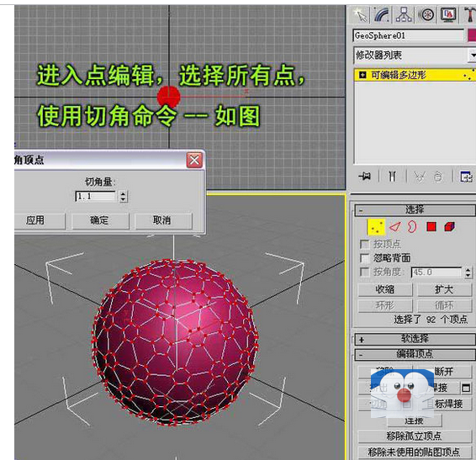Click the 断开 break button

(444, 372)
